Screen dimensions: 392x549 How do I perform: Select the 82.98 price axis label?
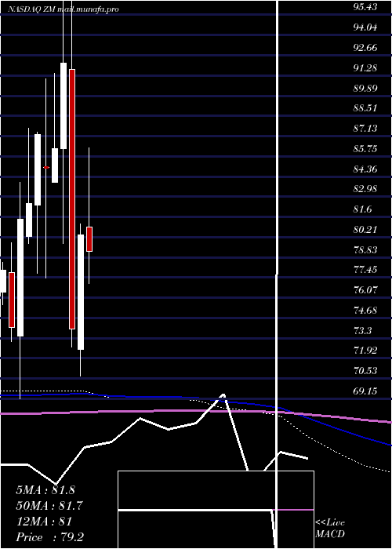pos(365,189)
